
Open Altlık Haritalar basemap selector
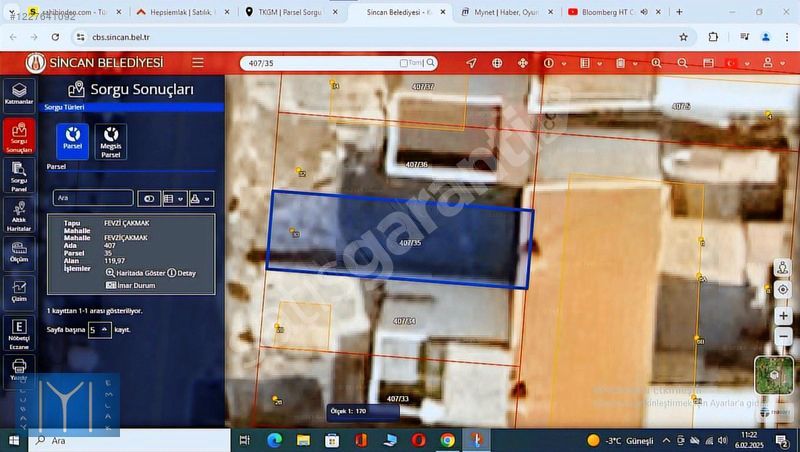(19, 216)
